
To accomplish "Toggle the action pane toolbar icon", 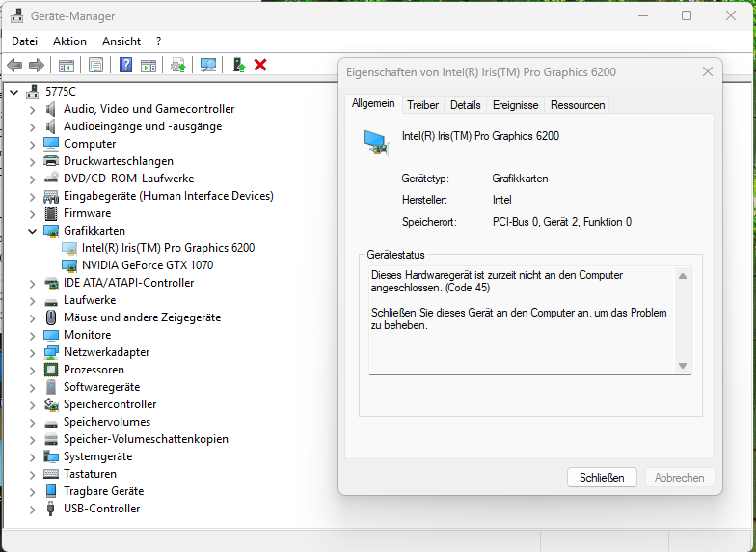I will (148, 66).
